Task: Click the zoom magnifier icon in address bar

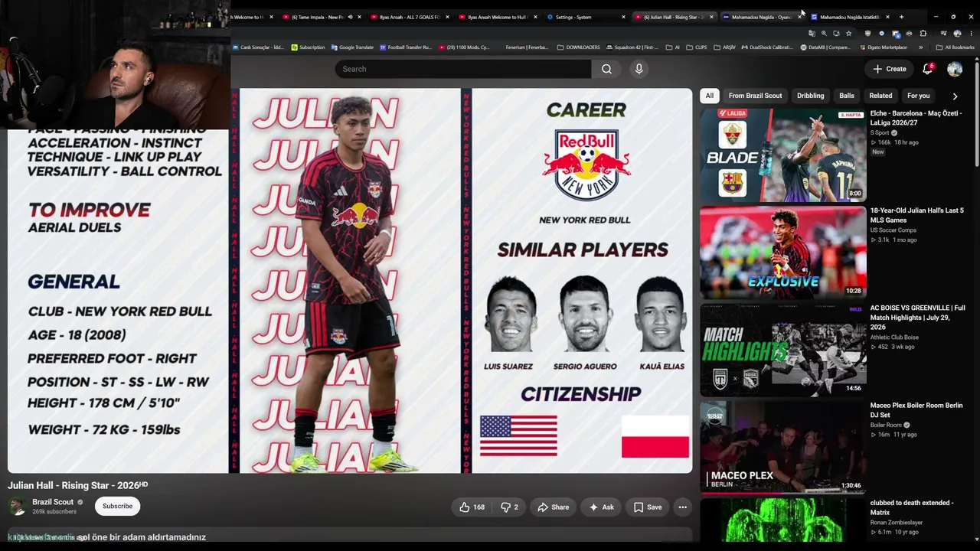Action: click(x=824, y=34)
